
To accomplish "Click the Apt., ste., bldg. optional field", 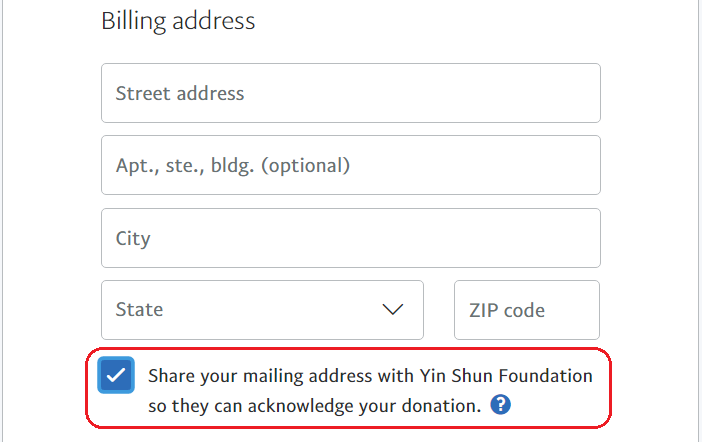I will [351, 165].
